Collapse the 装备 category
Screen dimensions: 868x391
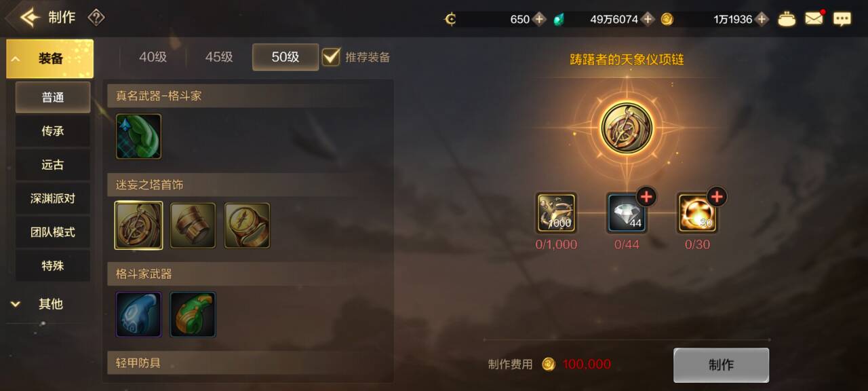point(50,58)
